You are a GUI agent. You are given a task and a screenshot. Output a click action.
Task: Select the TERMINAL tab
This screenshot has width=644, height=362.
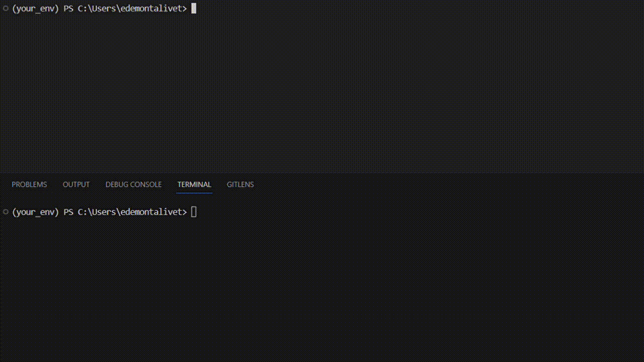tap(194, 185)
